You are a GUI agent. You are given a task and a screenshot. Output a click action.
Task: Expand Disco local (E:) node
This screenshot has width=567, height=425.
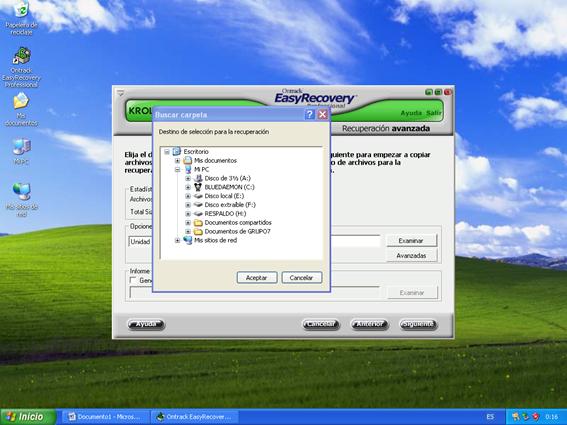coord(188,196)
